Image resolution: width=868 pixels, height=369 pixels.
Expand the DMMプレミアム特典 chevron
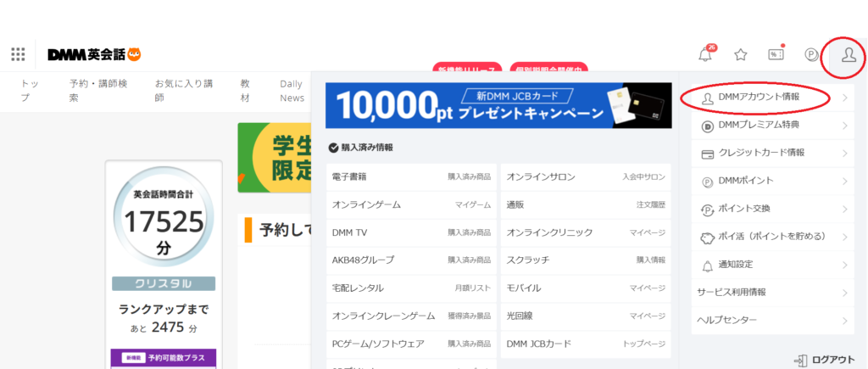[845, 126]
